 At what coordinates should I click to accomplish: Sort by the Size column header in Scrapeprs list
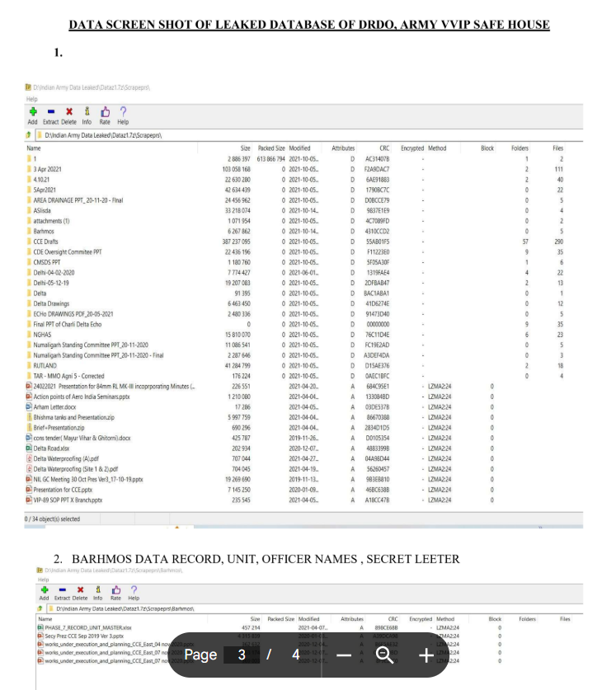(245, 148)
